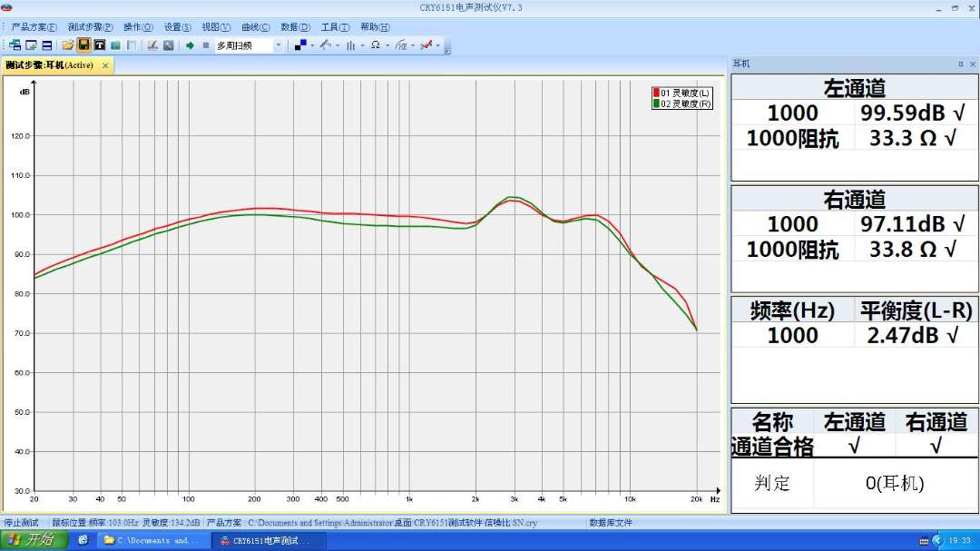Open the 多周扫频 sweep mode dropdown
The width and height of the screenshot is (980, 551).
pos(279,45)
